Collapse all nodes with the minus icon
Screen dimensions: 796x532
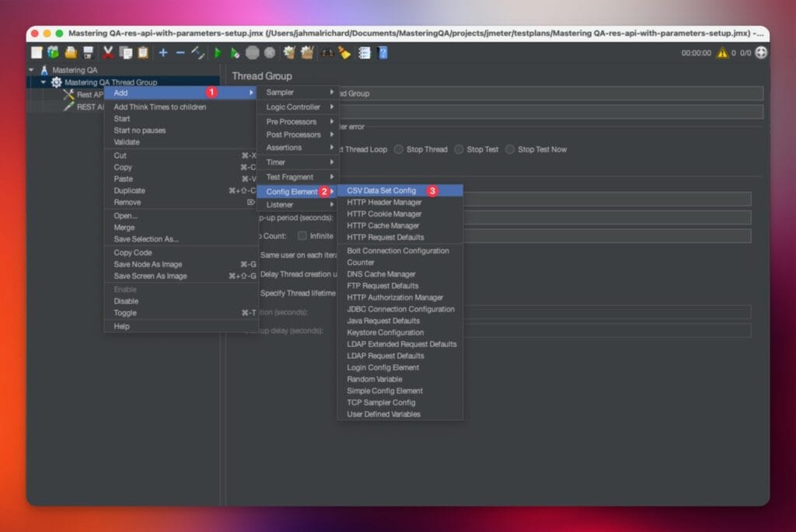[x=180, y=53]
